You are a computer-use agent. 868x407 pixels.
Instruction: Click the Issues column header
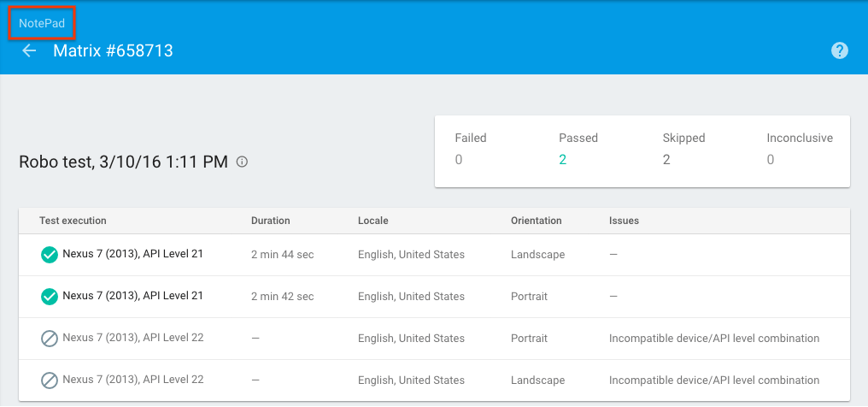pos(624,221)
